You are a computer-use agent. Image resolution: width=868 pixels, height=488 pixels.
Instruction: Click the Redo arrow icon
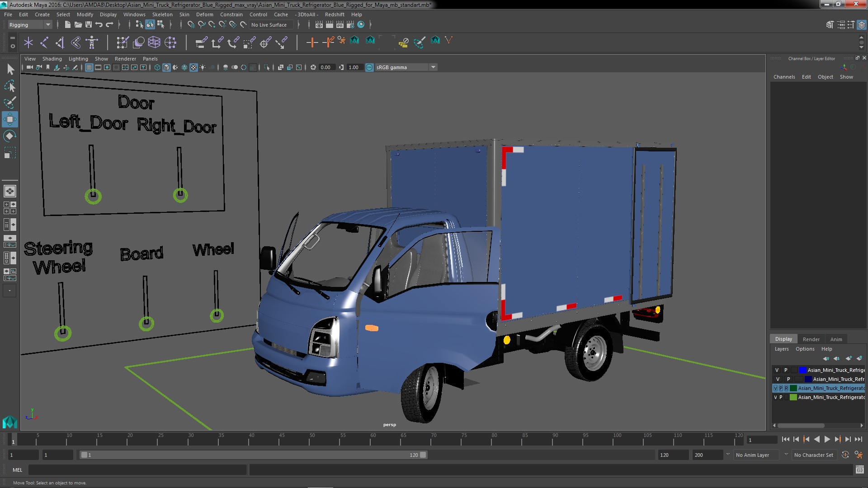click(109, 24)
